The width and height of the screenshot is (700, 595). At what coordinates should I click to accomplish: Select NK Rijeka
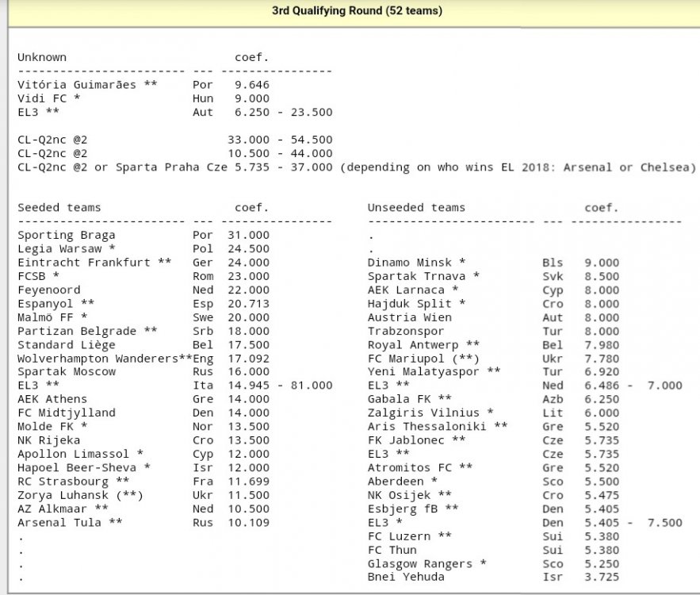48,440
